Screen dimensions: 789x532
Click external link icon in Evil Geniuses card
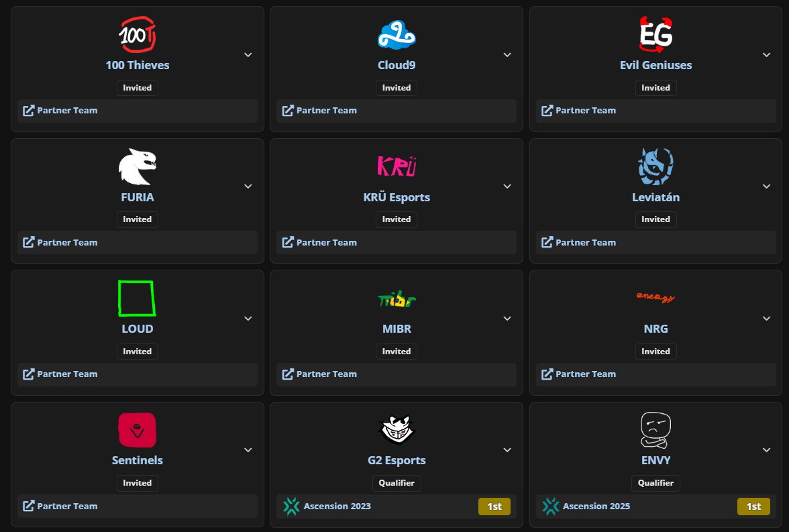pos(547,110)
